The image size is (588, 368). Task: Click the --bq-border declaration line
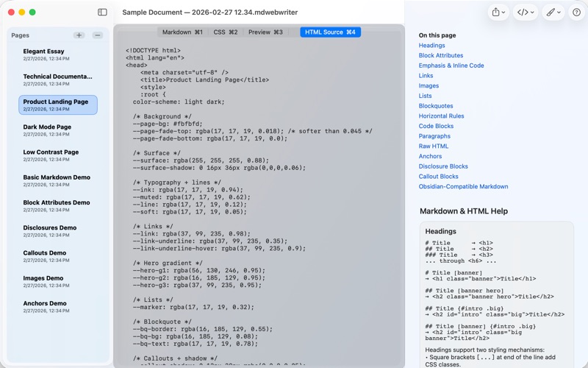tap(203, 329)
